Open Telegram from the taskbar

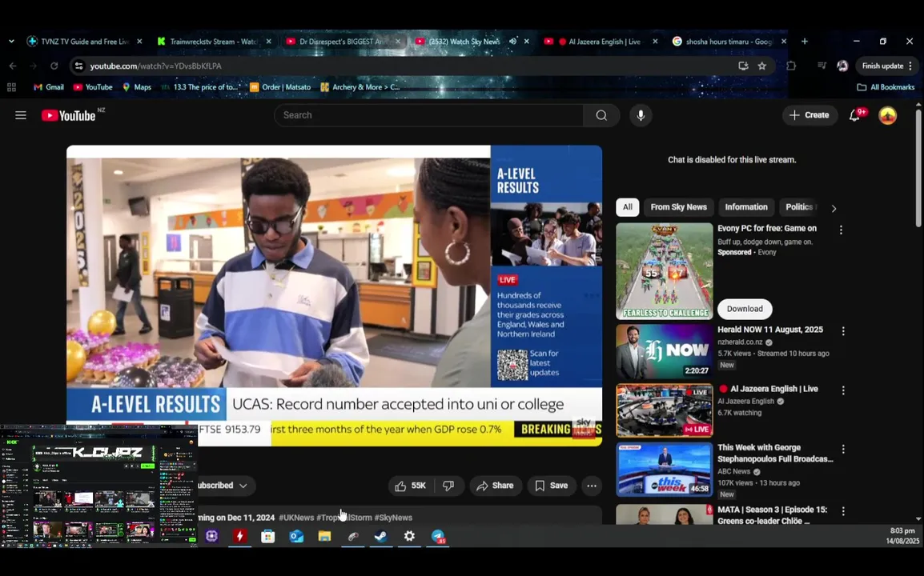[438, 537]
